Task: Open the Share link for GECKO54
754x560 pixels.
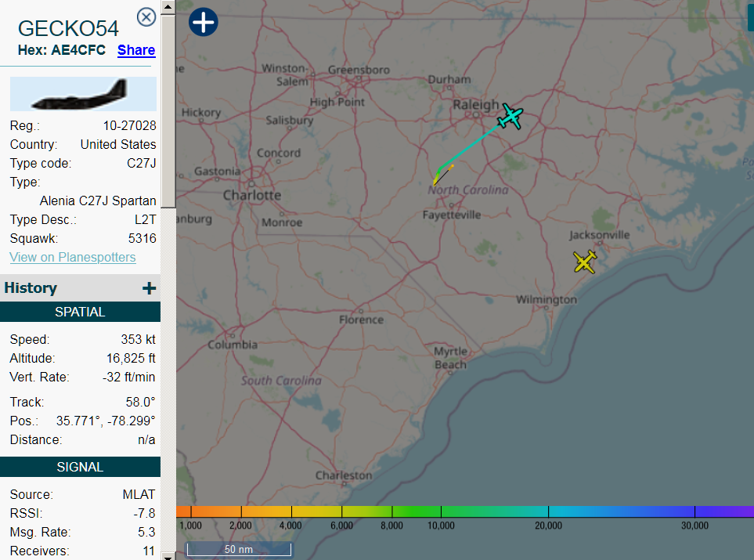Action: pos(136,50)
